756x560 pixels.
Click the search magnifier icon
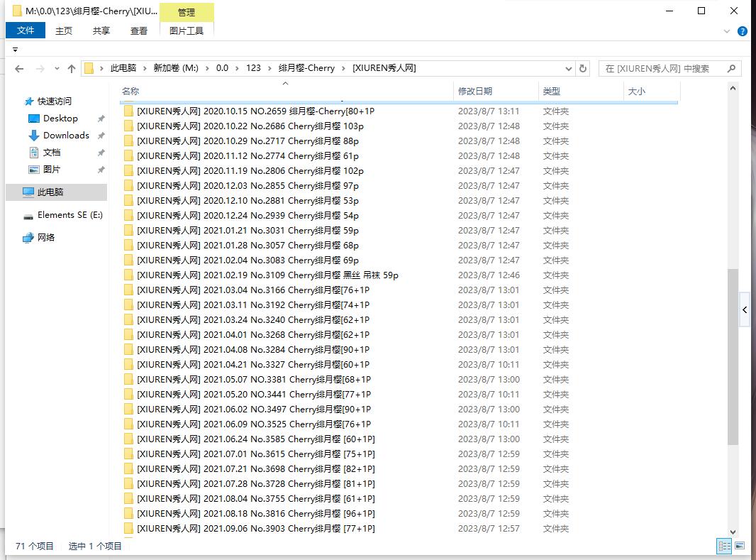tap(731, 69)
